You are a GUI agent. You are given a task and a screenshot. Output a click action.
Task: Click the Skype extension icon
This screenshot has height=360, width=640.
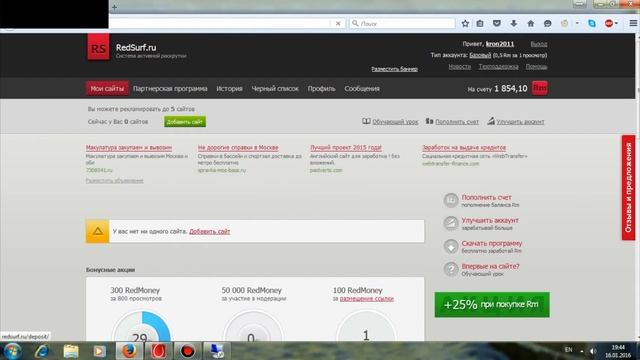click(592, 24)
